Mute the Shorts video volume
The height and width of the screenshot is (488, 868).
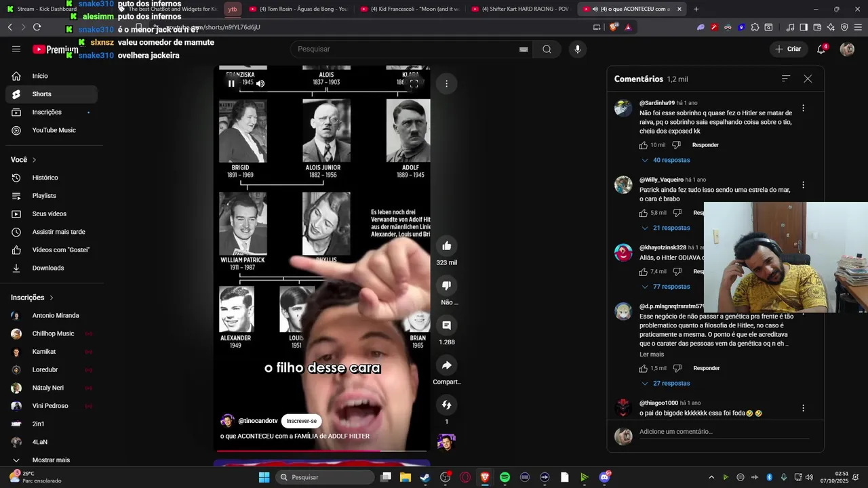point(260,83)
